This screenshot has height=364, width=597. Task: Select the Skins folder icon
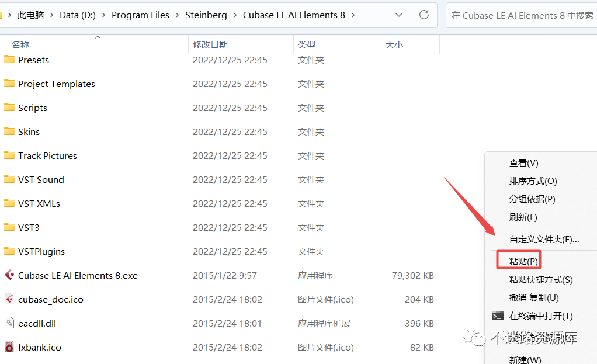9,131
